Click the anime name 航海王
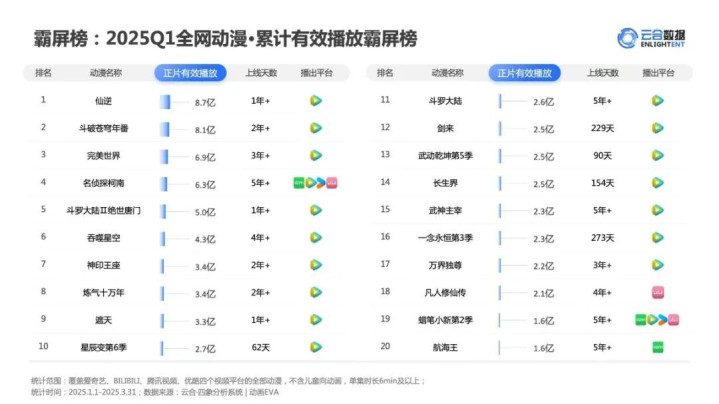Image resolution: width=719 pixels, height=404 pixels. pos(445,348)
